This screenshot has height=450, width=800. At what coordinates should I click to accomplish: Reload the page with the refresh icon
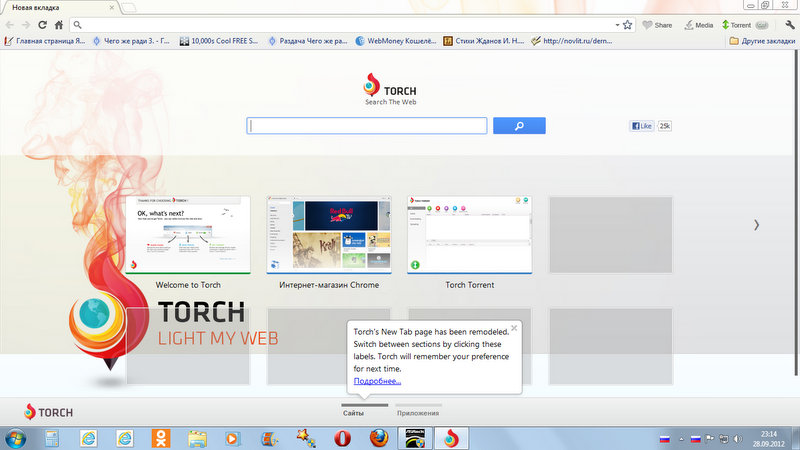coord(42,24)
